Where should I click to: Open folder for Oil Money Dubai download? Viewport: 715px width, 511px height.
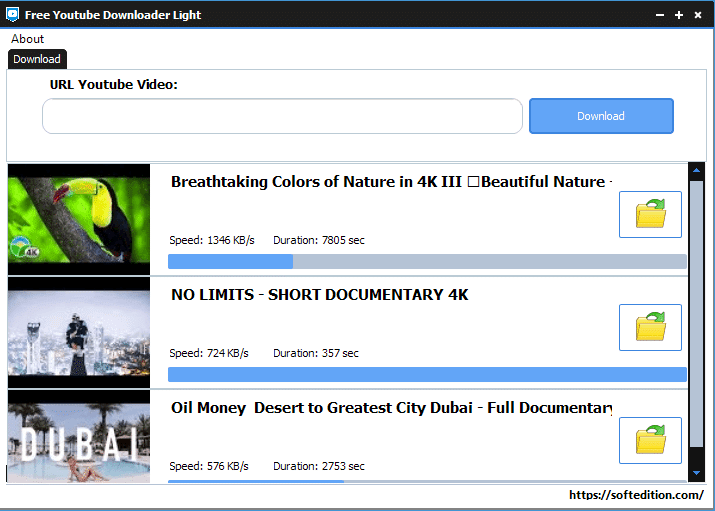(650, 440)
